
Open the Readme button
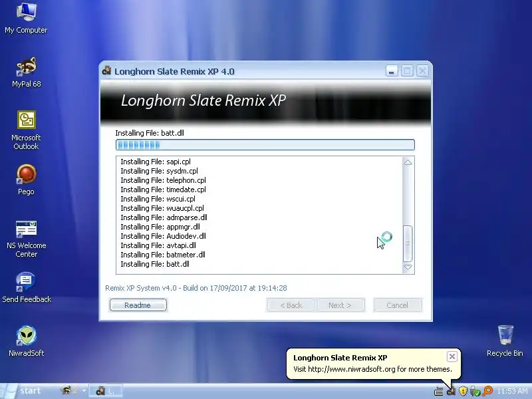[x=138, y=305]
